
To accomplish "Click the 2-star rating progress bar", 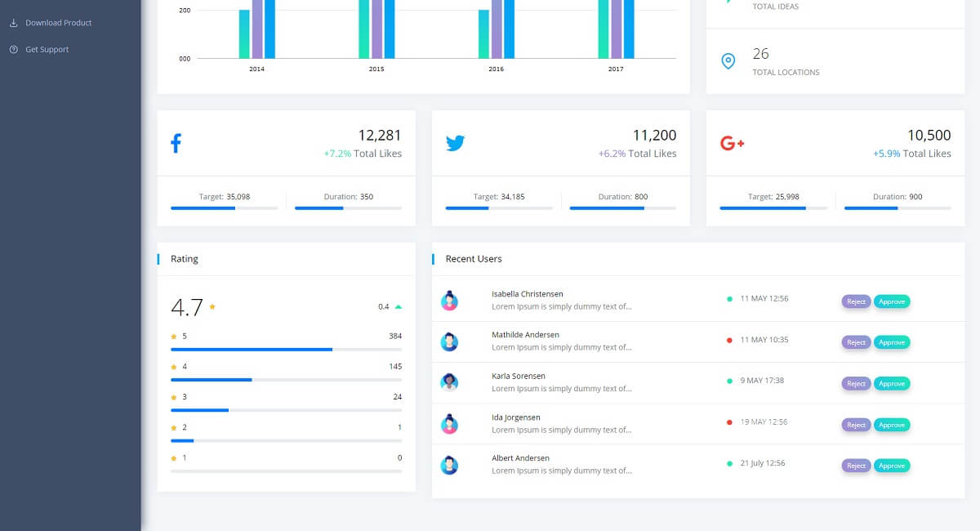I will (287, 440).
